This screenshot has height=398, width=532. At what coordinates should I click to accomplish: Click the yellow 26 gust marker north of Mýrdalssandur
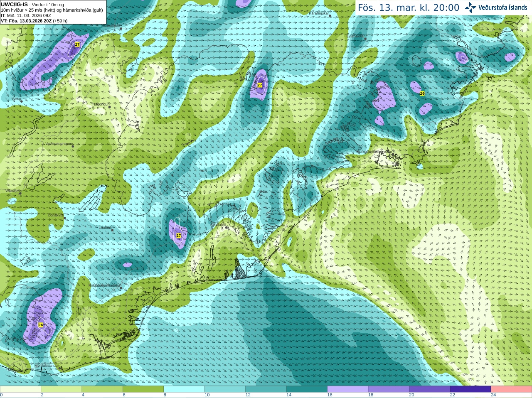tap(41, 324)
